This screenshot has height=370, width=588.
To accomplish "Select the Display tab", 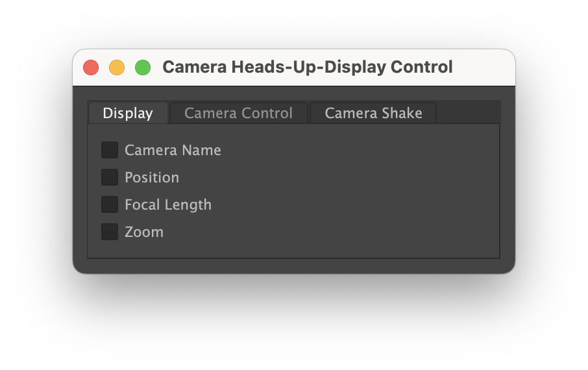I will [x=128, y=113].
